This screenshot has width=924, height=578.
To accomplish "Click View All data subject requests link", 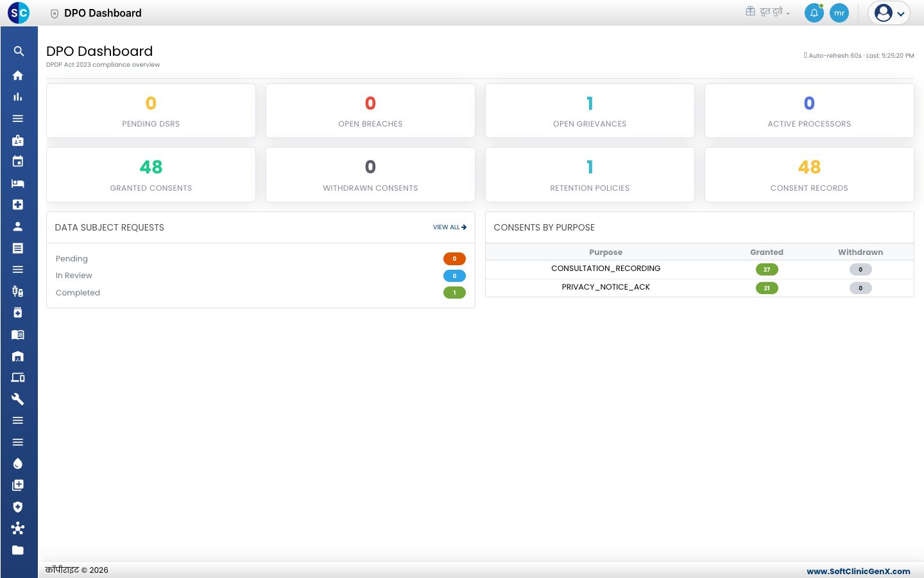I will (450, 227).
